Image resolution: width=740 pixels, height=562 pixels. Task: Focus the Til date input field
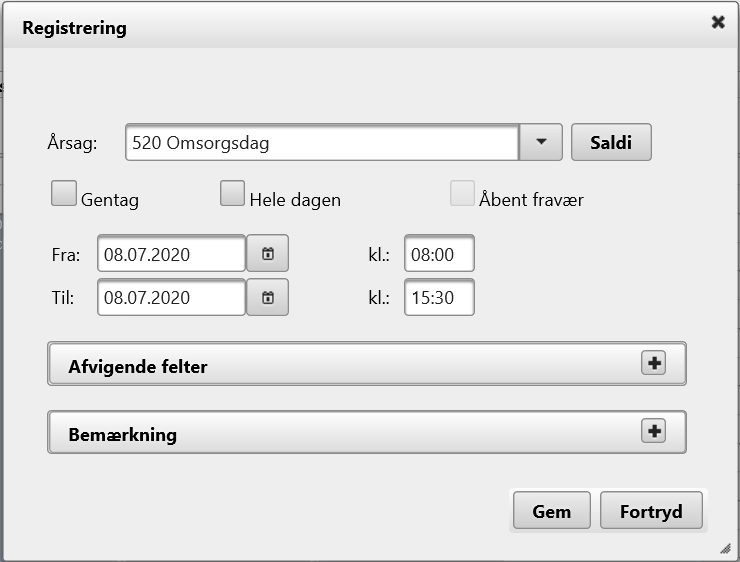[171, 297]
